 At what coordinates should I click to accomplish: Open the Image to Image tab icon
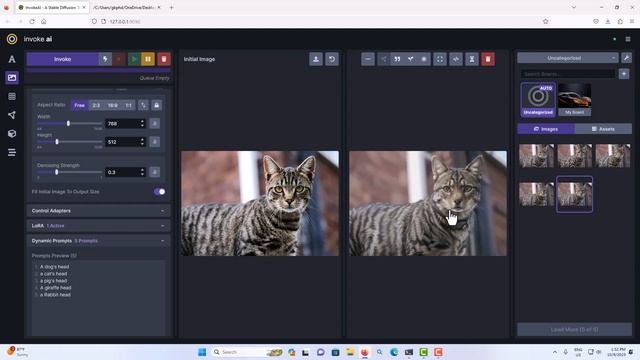click(x=12, y=78)
